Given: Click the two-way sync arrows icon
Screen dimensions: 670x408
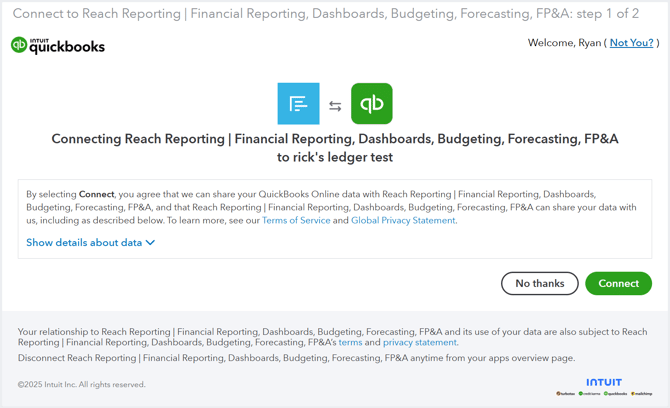Looking at the screenshot, I should 335,106.
